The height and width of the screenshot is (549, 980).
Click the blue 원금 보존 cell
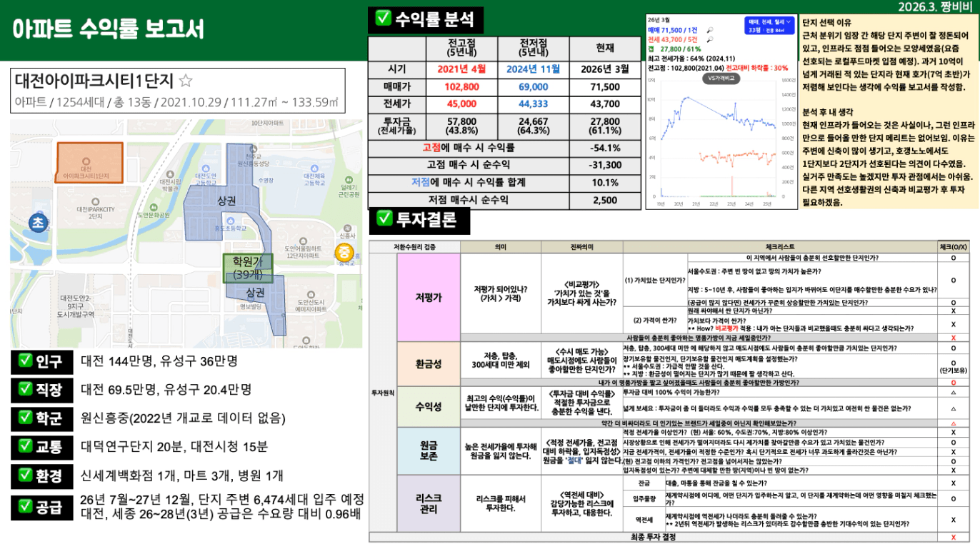(429, 451)
